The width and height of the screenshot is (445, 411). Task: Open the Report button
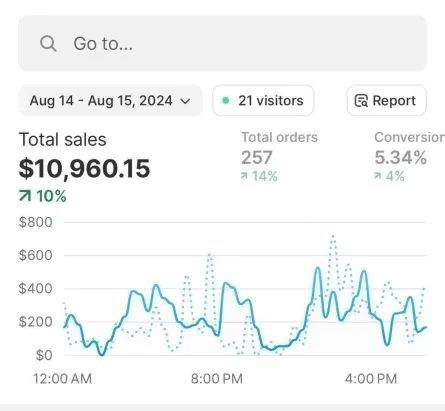click(x=386, y=101)
